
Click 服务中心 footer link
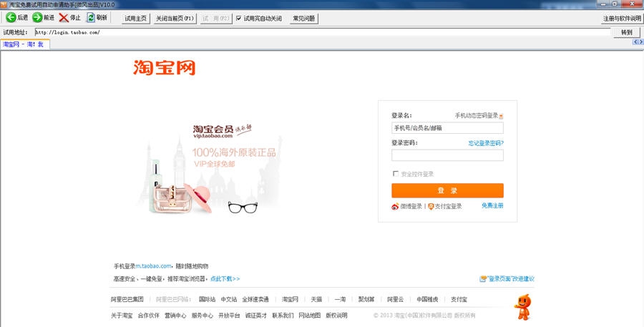(x=202, y=316)
